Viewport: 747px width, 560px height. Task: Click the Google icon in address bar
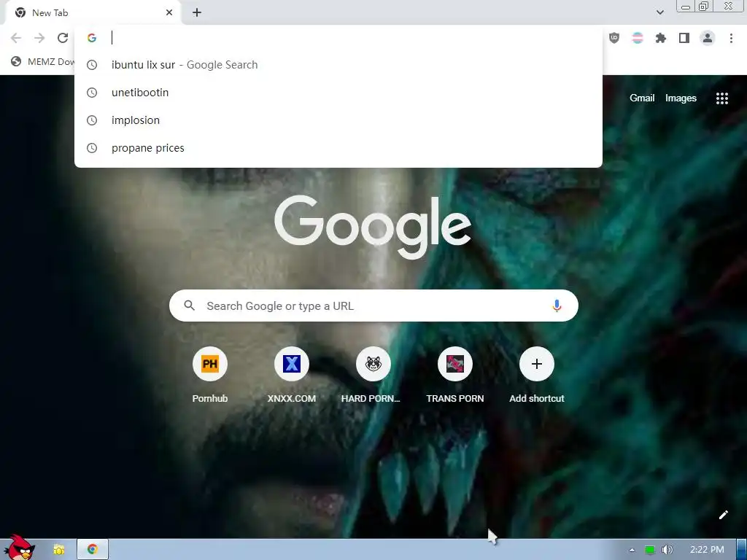(92, 38)
